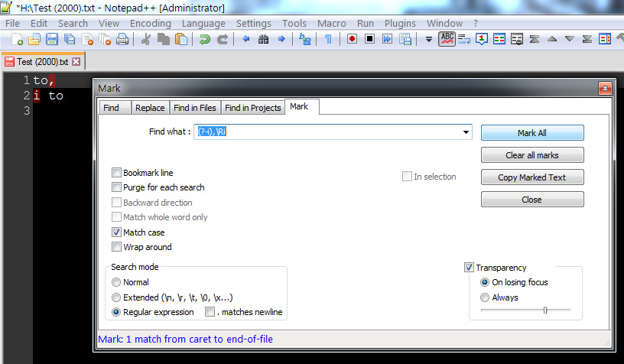Click the Copy toolbar icon
The height and width of the screenshot is (364, 624).
point(164,39)
